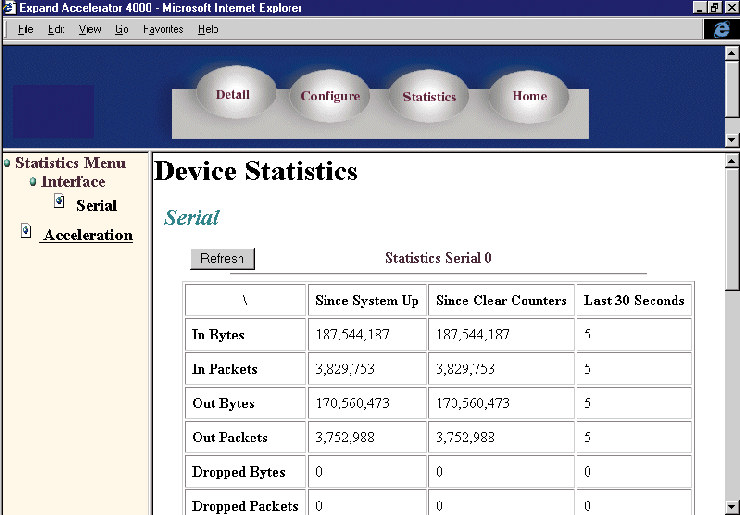Viewport: 740px width, 515px height.
Task: Open the Favorites menu
Action: coord(163,29)
